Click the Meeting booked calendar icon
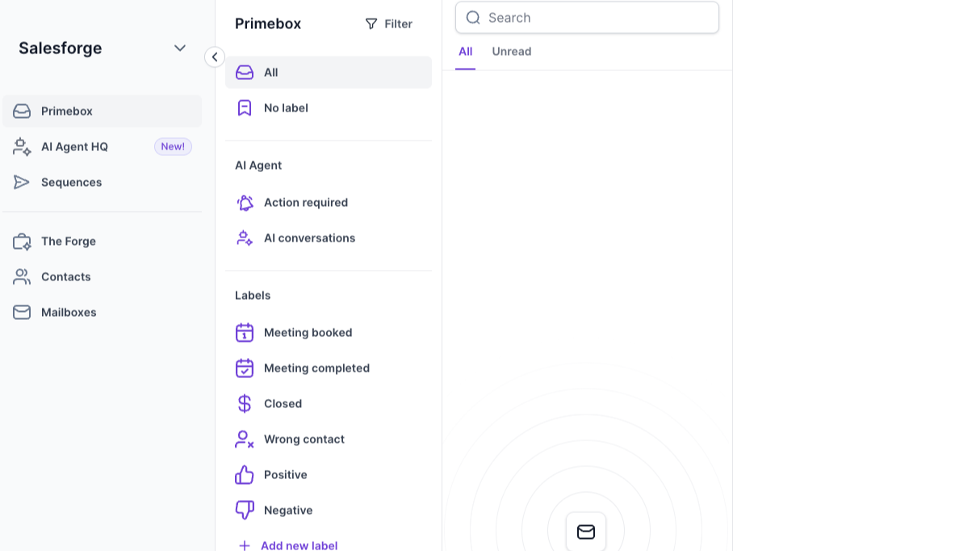Screen dimensions: 980x551 (x=245, y=333)
